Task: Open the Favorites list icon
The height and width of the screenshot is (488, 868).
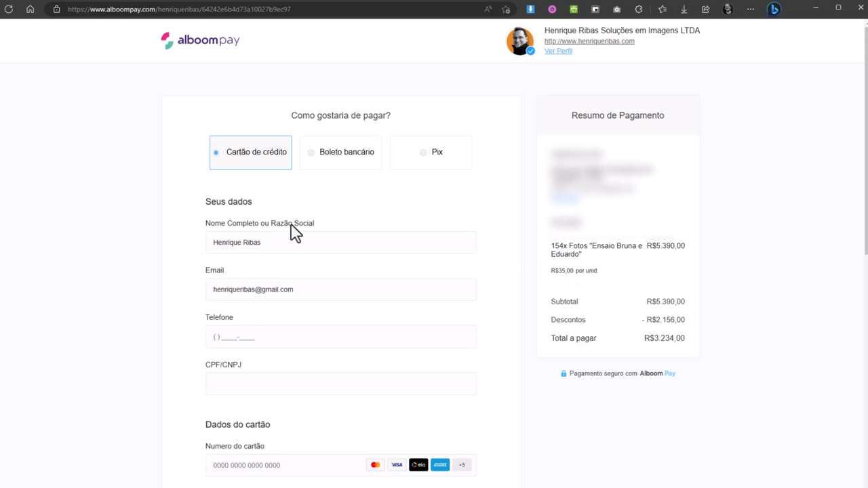Action: click(663, 9)
